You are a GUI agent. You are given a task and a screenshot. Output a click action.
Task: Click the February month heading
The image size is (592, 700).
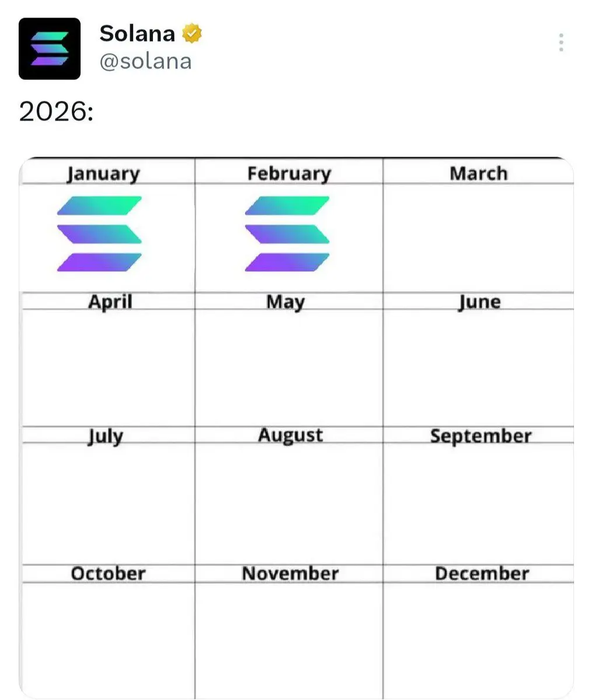289,174
